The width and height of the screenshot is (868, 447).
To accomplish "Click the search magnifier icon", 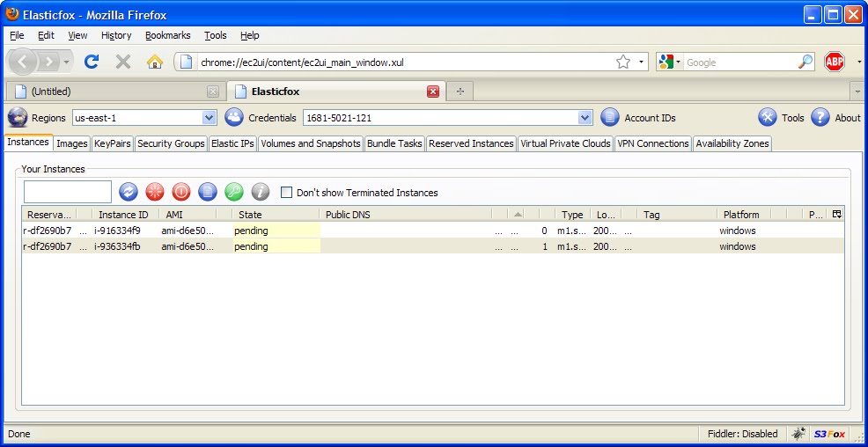I will click(805, 62).
